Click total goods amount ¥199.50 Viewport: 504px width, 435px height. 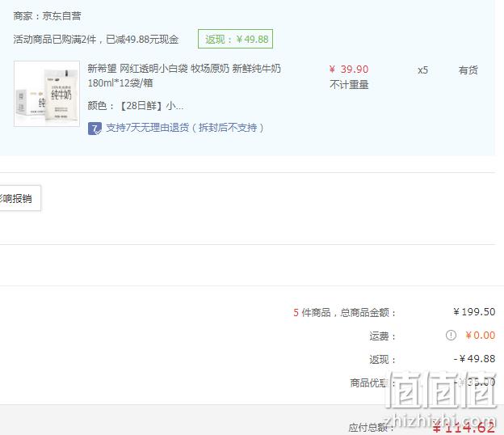click(x=474, y=312)
